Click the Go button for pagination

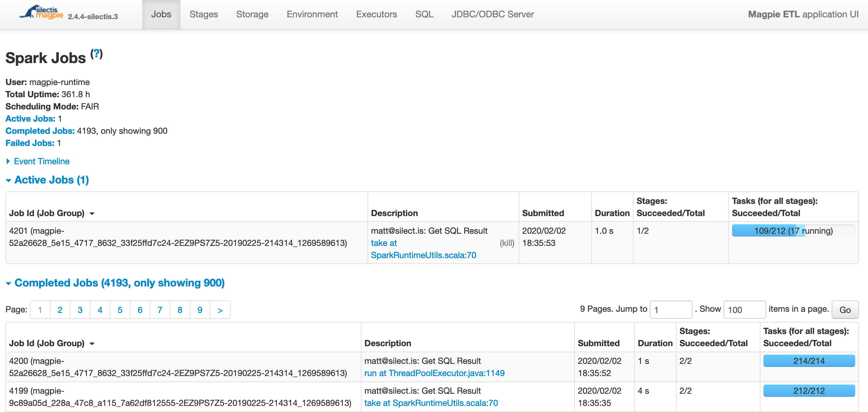point(845,310)
